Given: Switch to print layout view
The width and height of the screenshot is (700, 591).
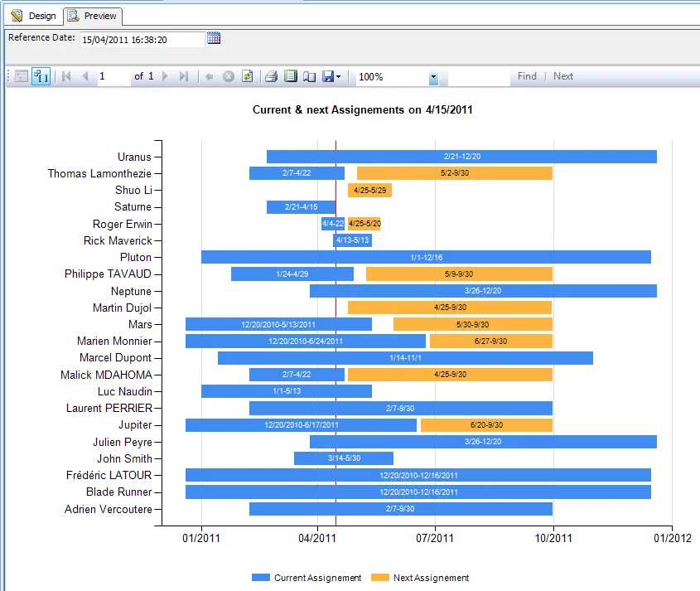Looking at the screenshot, I should coord(290,76).
